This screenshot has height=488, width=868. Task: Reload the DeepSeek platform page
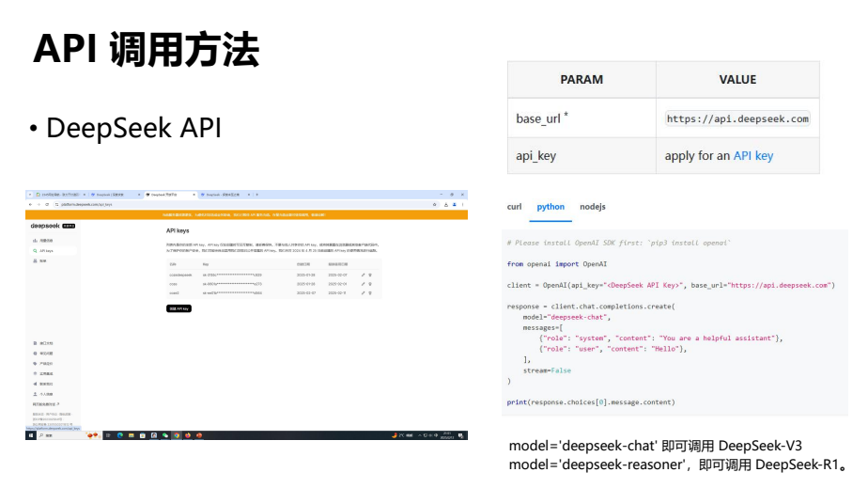click(47, 204)
